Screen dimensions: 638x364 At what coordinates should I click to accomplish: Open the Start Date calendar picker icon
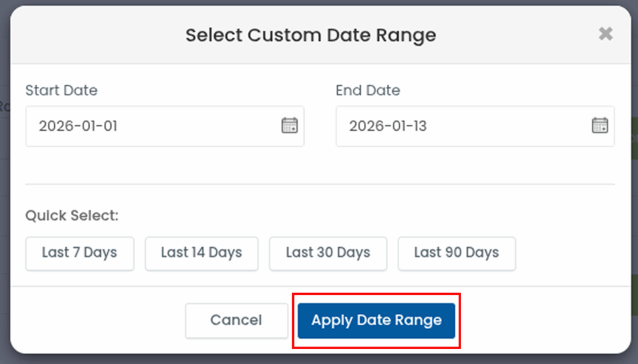point(289,126)
